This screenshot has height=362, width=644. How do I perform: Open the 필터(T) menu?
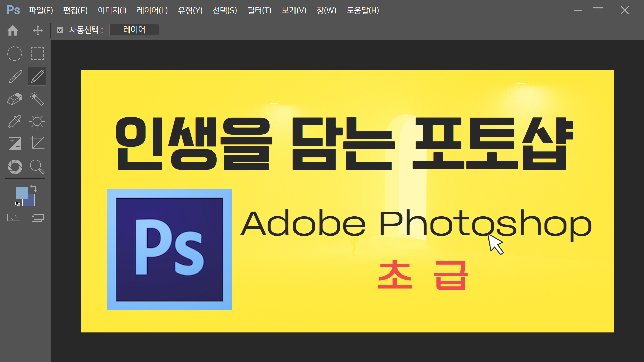pos(259,10)
